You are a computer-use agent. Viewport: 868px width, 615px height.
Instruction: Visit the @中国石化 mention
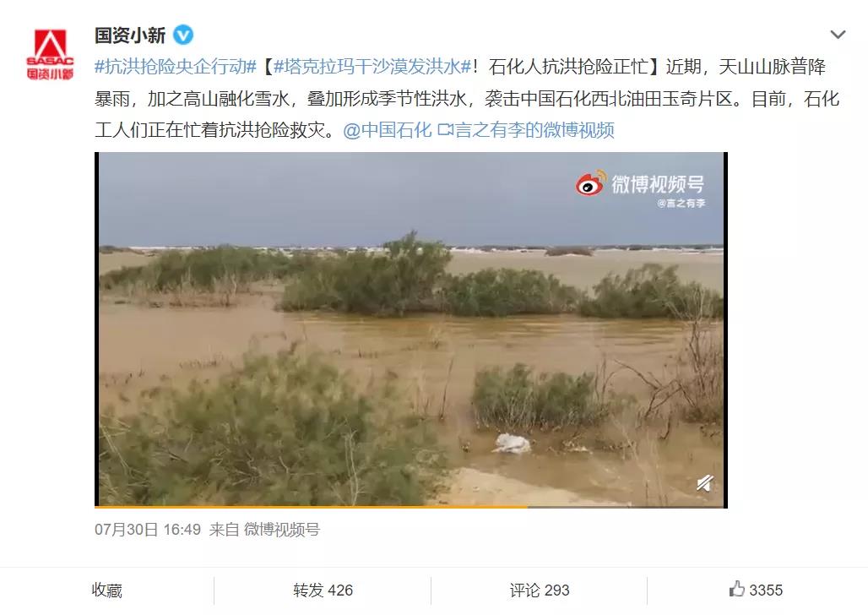click(388, 130)
